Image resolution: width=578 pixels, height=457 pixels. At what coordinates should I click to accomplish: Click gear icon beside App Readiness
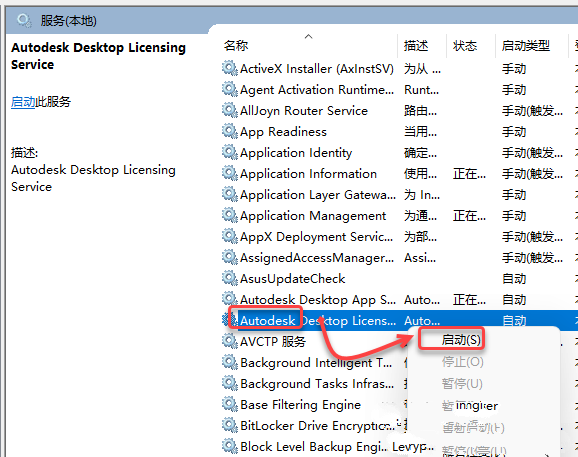click(229, 132)
